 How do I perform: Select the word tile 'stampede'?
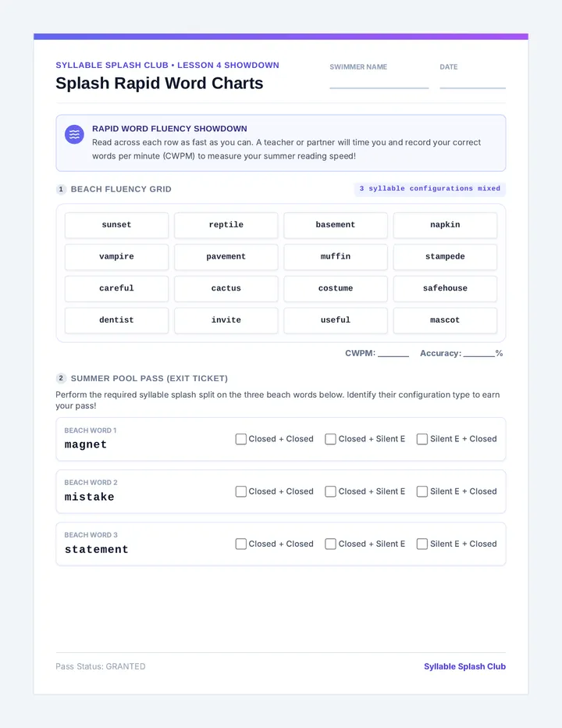[445, 257]
